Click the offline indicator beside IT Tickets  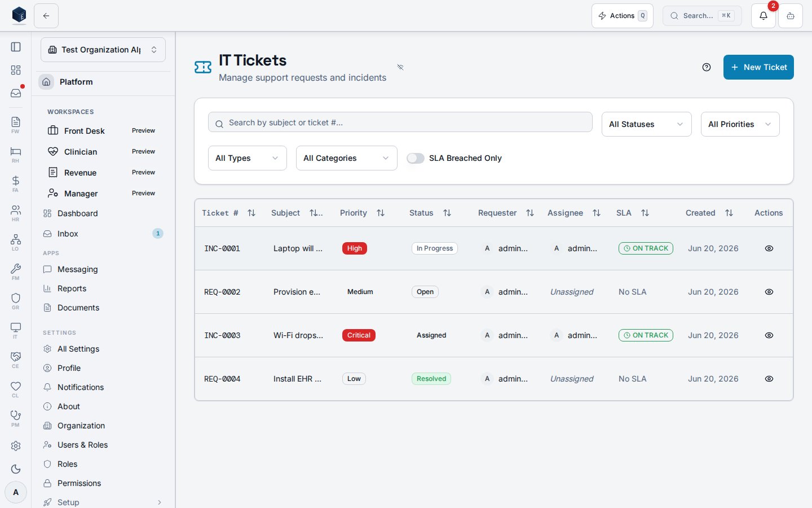point(400,67)
